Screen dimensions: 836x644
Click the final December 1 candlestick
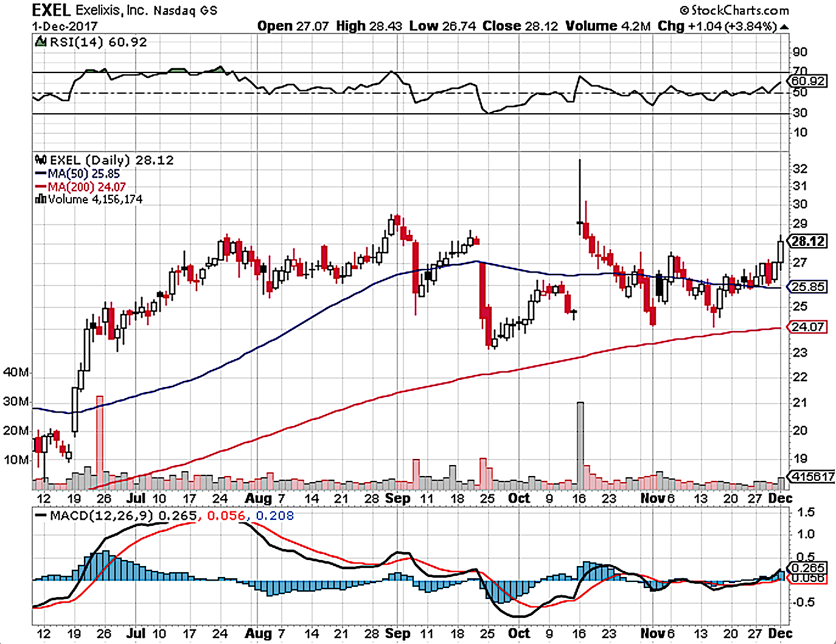click(x=781, y=252)
